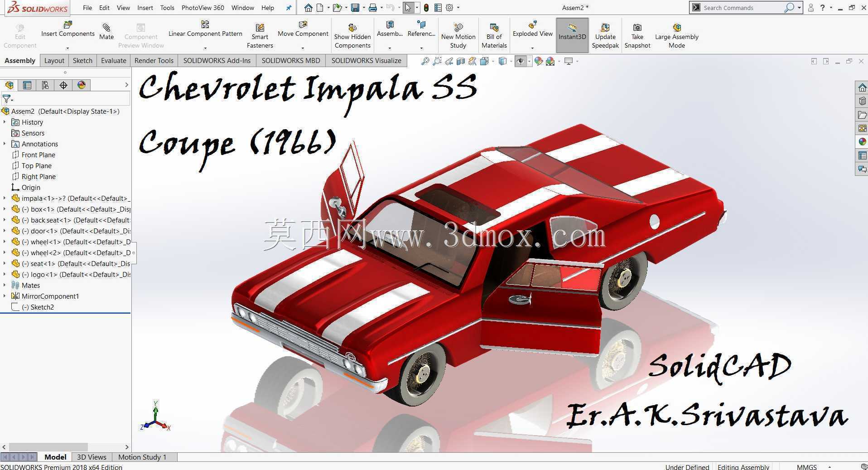Click Insert Components tool
The image size is (868, 470).
pyautogui.click(x=68, y=29)
